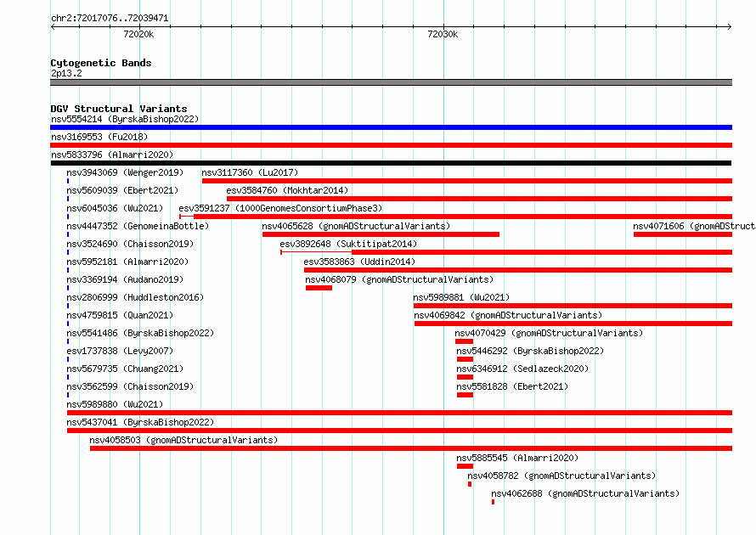Select nsv4070429 (gnomADStructuralVariants) label
The width and height of the screenshot is (756, 535).
coord(549,333)
